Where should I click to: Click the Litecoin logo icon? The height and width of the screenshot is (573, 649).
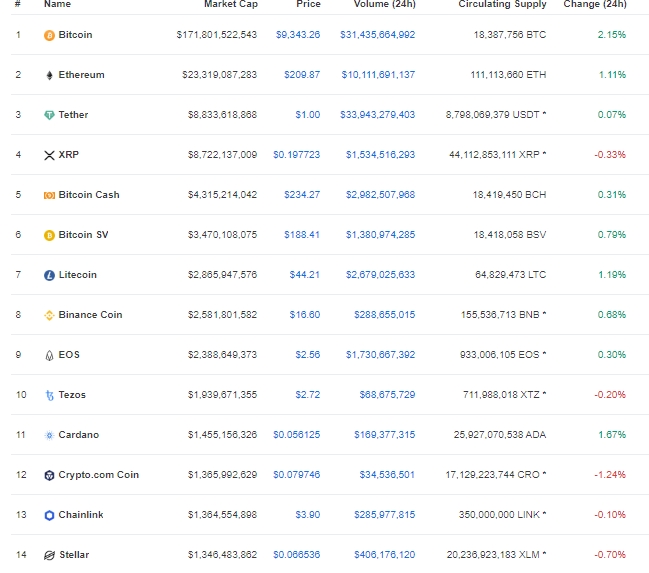49,275
